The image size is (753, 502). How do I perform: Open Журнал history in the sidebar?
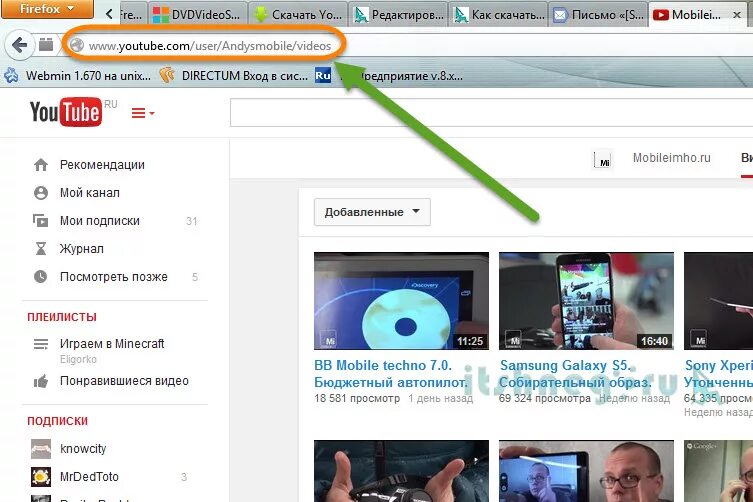tap(82, 249)
